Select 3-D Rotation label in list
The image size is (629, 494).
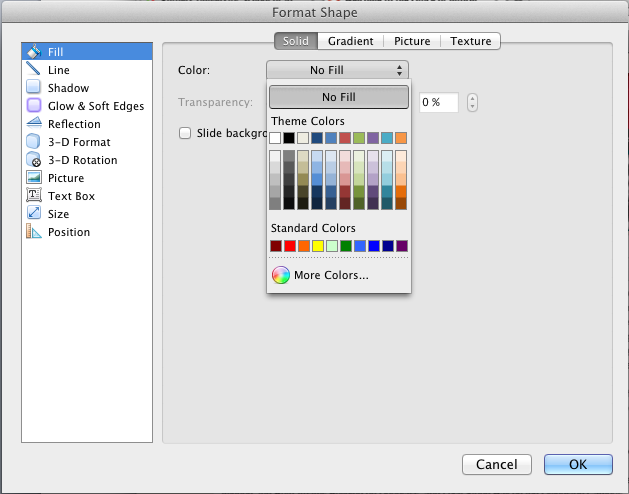(x=83, y=160)
